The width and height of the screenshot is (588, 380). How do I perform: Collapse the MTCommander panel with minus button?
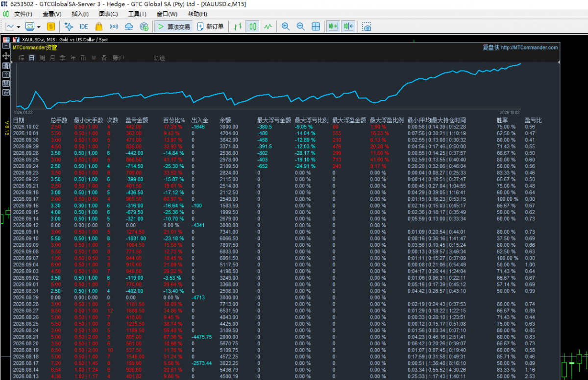(x=6, y=46)
